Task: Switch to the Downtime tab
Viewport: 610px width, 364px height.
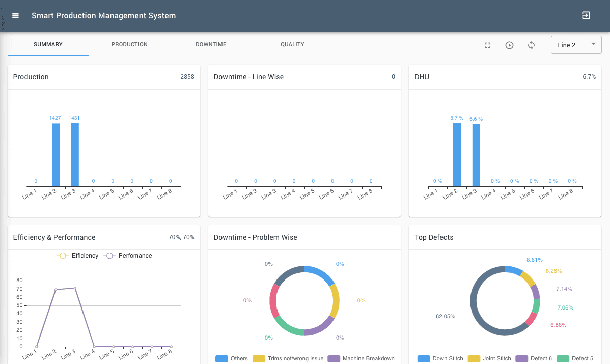Action: tap(211, 45)
